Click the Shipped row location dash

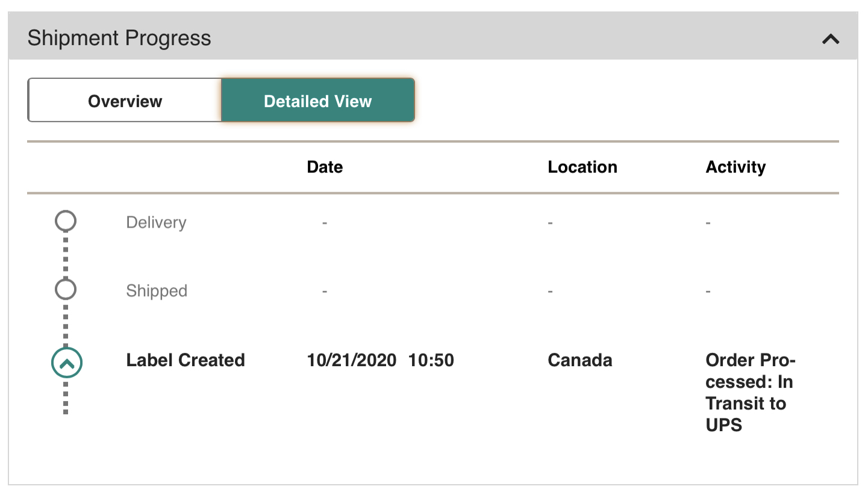tap(551, 291)
